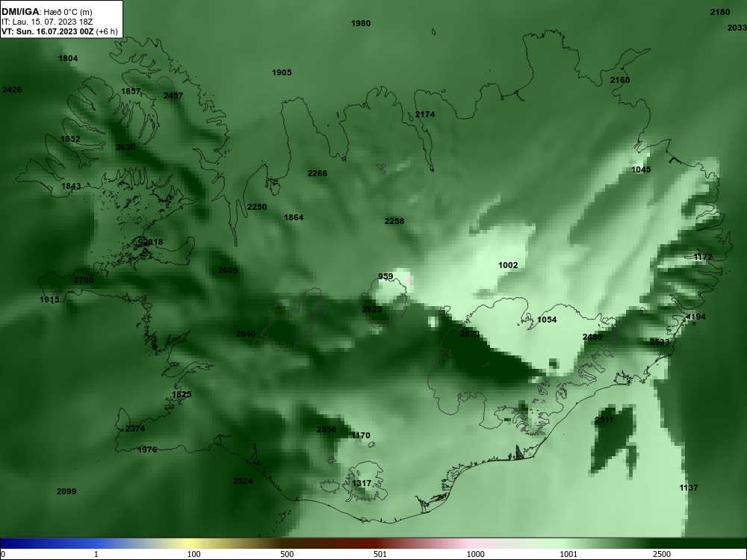Image resolution: width=747 pixels, height=560 pixels.
Task: Click the legend tick label 1001
Action: pos(568,554)
